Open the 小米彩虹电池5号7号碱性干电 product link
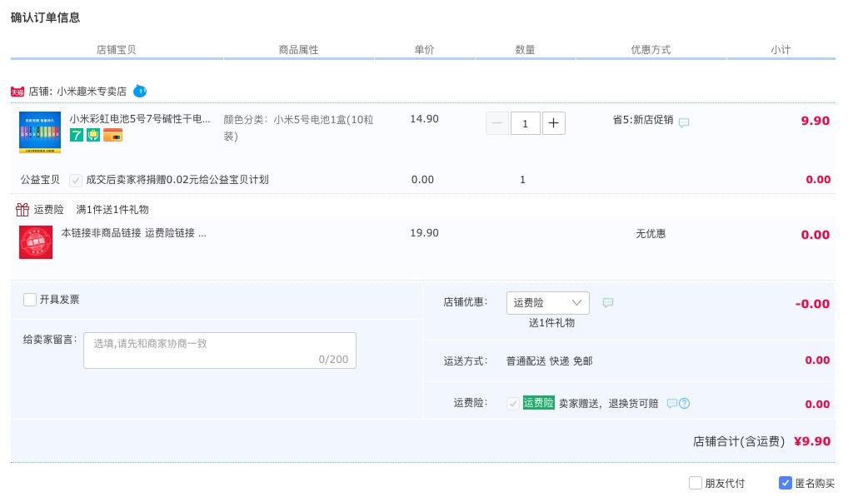 [139, 118]
